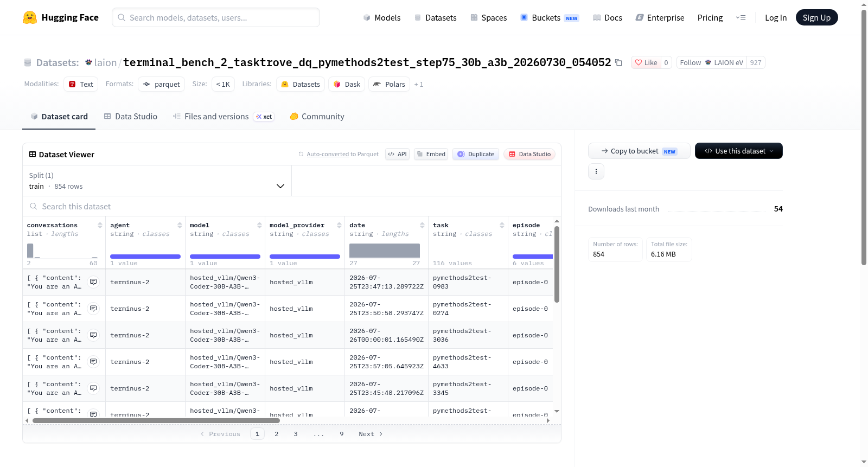This screenshot has height=467, width=868.
Task: Click the conversations lengths histogram bar
Action: point(30,250)
